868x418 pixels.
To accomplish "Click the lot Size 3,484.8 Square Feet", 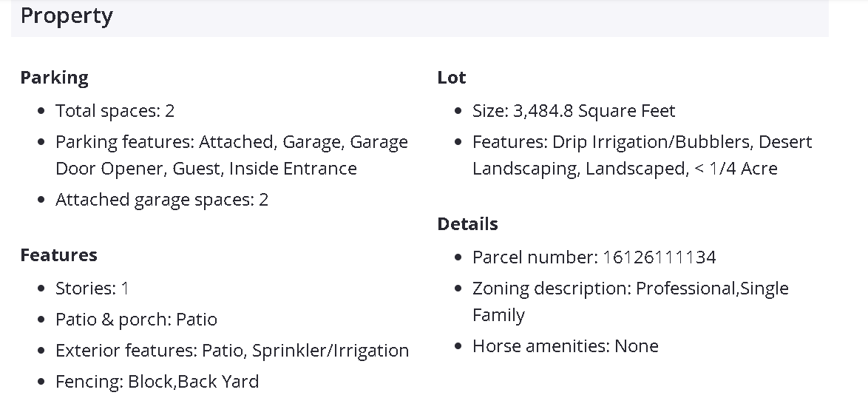I will [x=574, y=111].
